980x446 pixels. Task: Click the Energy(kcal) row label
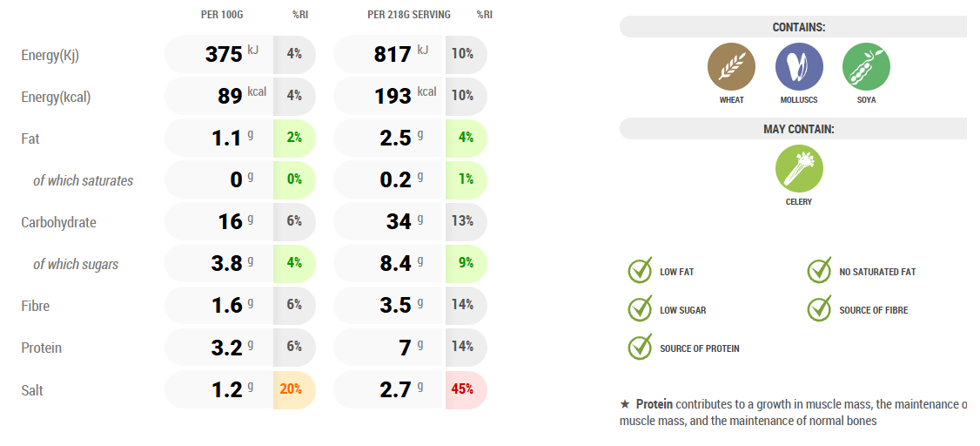click(56, 97)
